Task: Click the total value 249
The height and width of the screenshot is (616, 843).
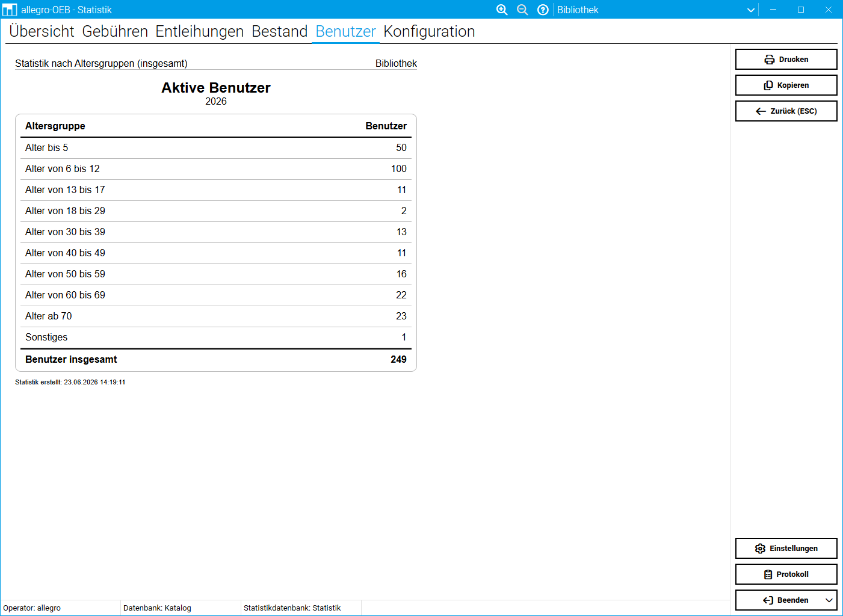Action: click(x=398, y=359)
